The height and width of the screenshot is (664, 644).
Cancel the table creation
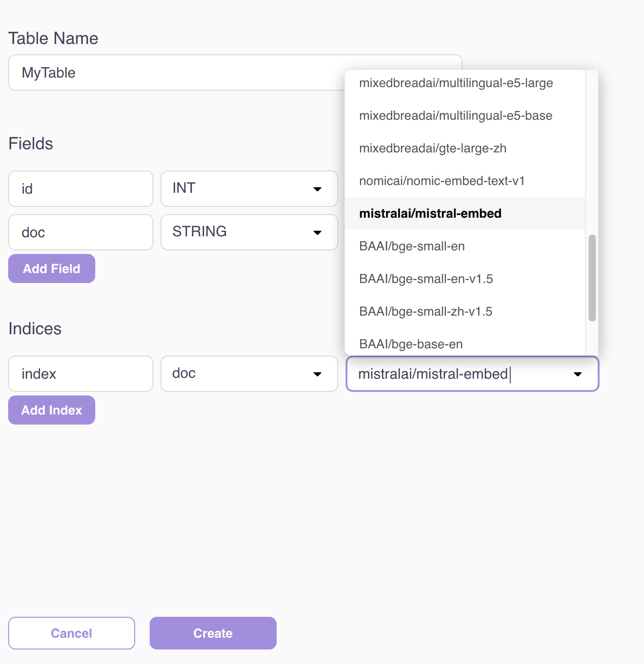pyautogui.click(x=72, y=633)
